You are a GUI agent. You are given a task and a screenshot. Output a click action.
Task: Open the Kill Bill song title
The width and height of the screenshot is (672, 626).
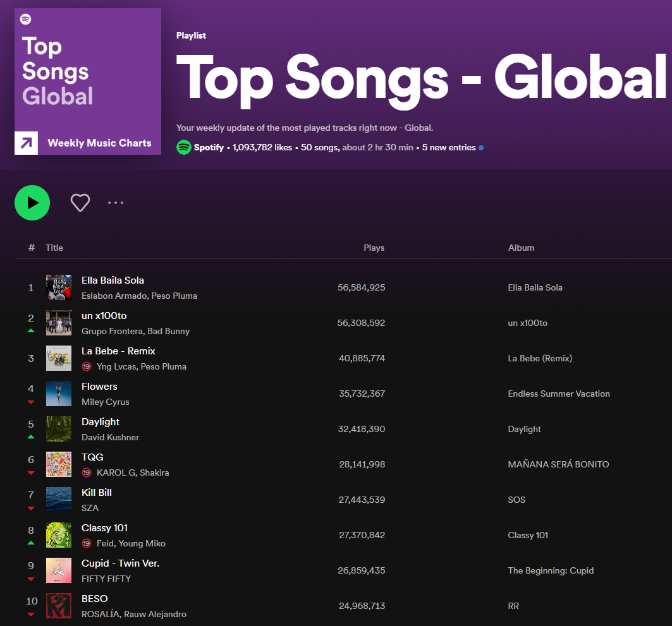[x=97, y=493]
